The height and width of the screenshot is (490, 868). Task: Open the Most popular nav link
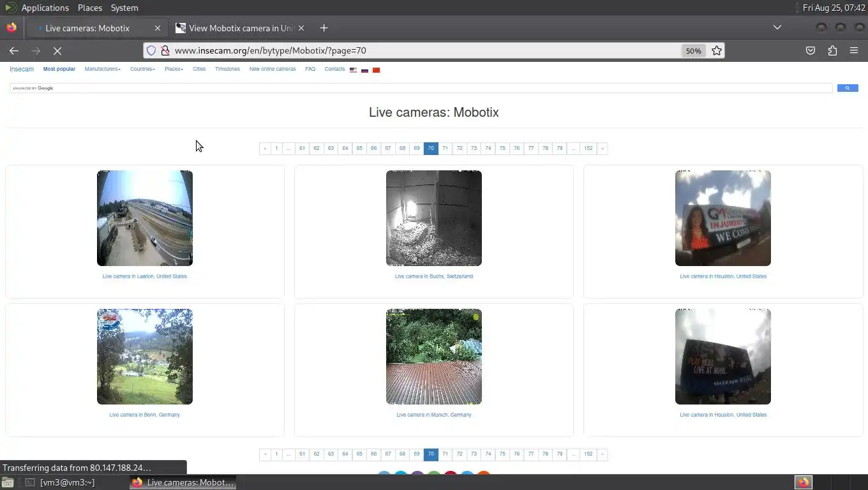tap(59, 69)
